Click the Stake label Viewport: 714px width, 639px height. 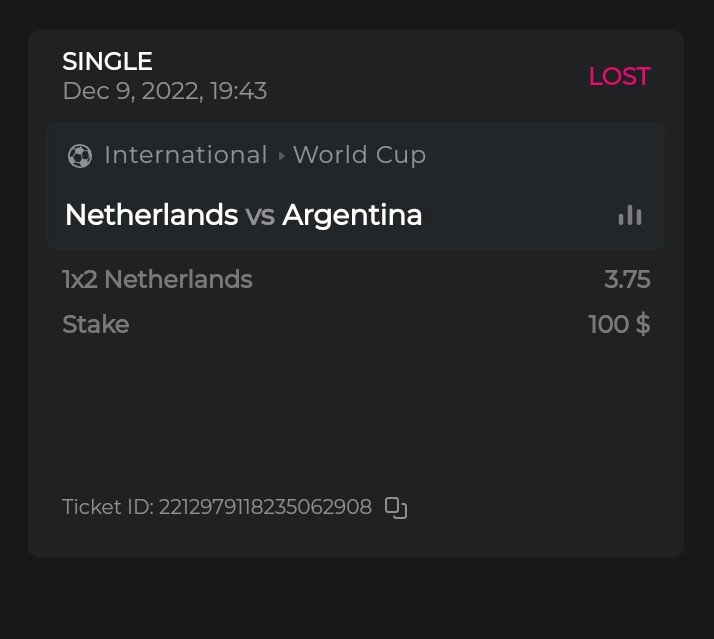[x=95, y=324]
